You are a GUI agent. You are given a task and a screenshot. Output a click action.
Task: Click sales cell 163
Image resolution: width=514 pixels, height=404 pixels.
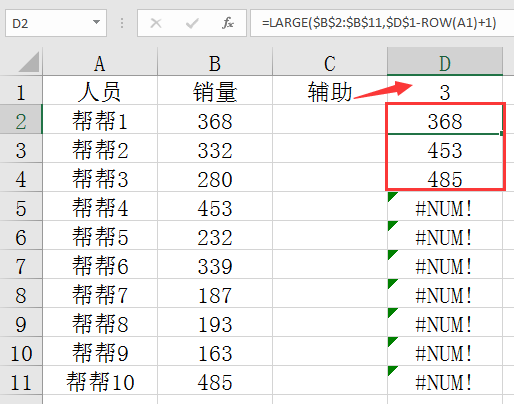215,351
